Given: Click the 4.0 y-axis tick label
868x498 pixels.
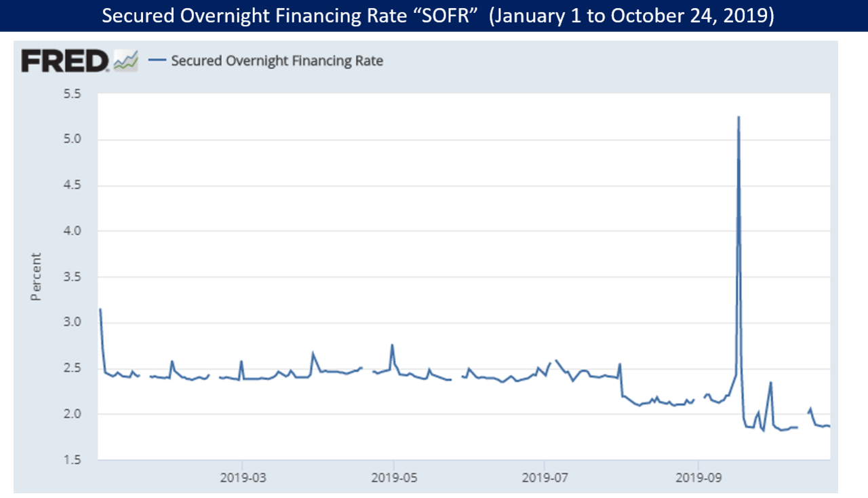Looking at the screenshot, I should point(72,231).
